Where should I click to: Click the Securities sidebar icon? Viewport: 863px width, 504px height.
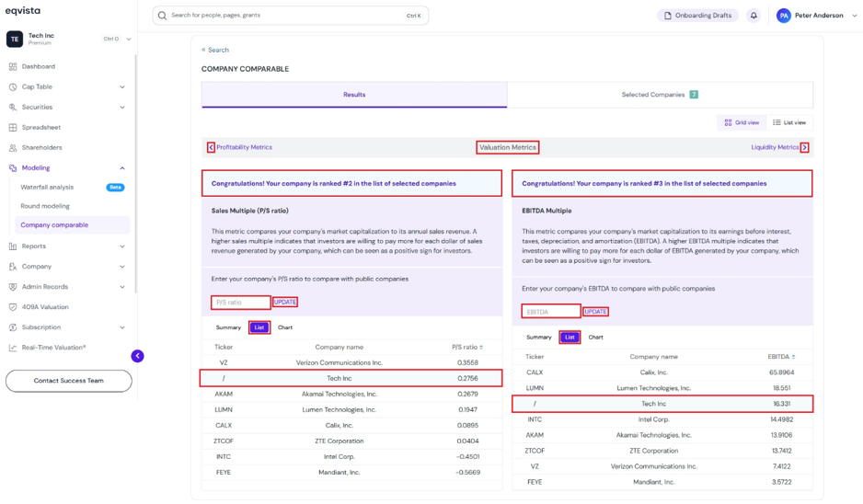click(x=13, y=108)
